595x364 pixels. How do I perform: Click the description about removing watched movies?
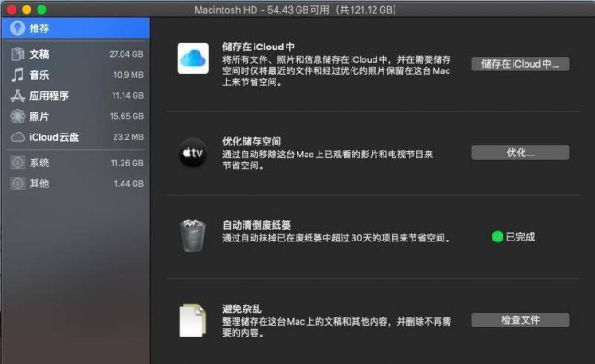328,160
